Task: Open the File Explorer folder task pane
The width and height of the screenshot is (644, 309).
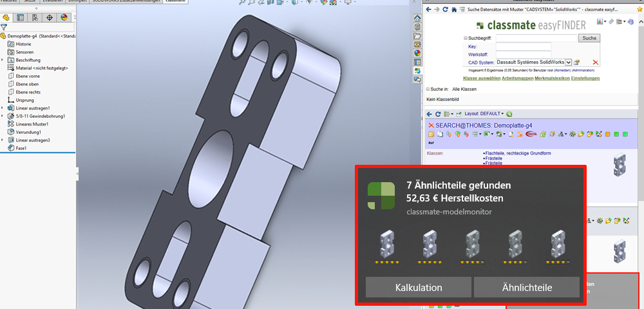Action: (x=417, y=35)
